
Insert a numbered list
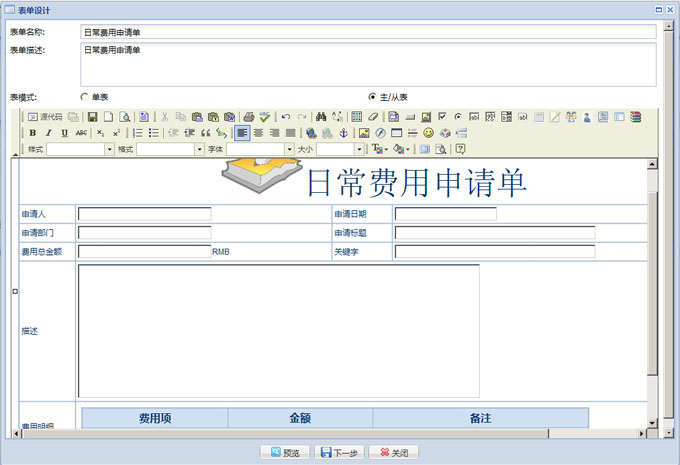click(137, 133)
